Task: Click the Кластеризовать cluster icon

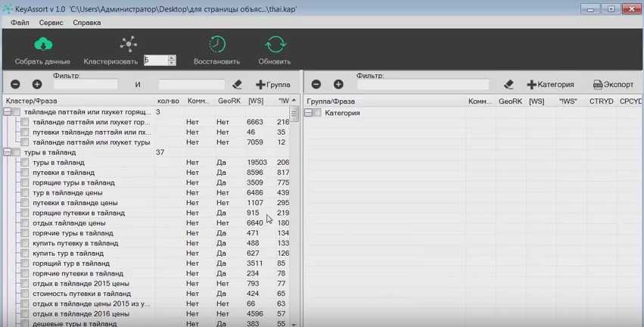Action: click(128, 45)
